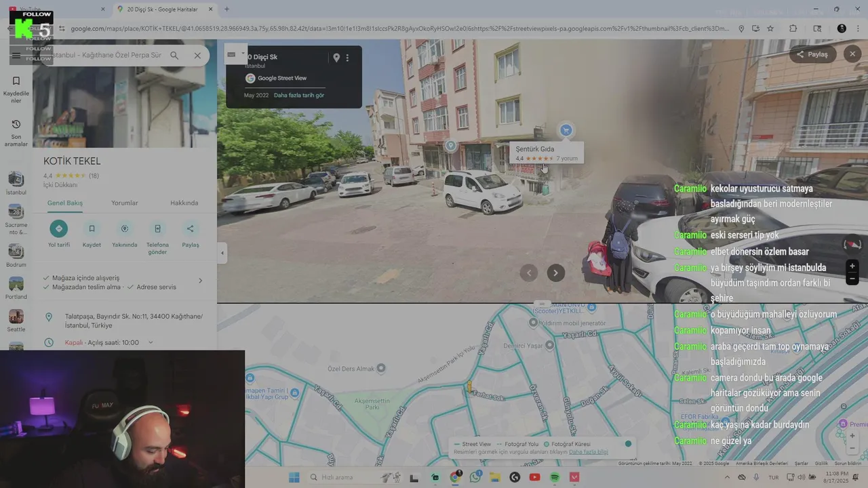This screenshot has width=868, height=488.
Task: Open the Sacramento recent place thumbnail
Action: click(16, 211)
